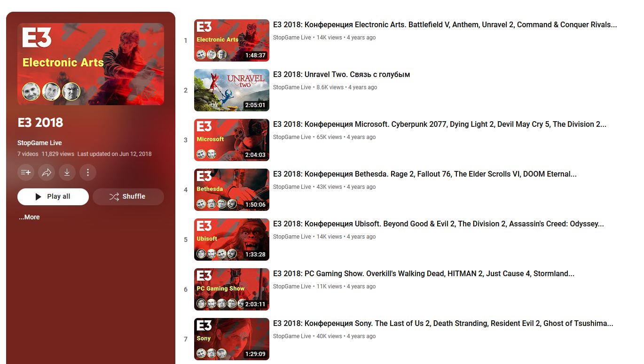Click the '7 videos' count text
Image resolution: width=644 pixels, height=364 pixels.
[28, 154]
